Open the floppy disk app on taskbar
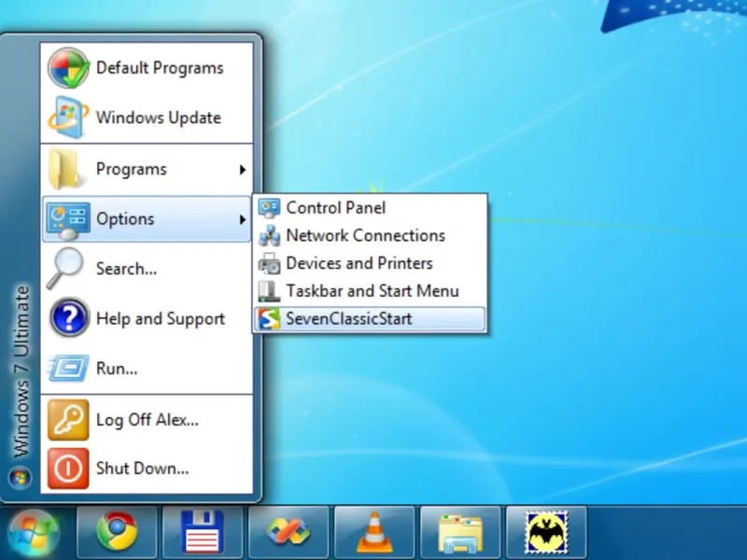The width and height of the screenshot is (747, 560). point(203,532)
